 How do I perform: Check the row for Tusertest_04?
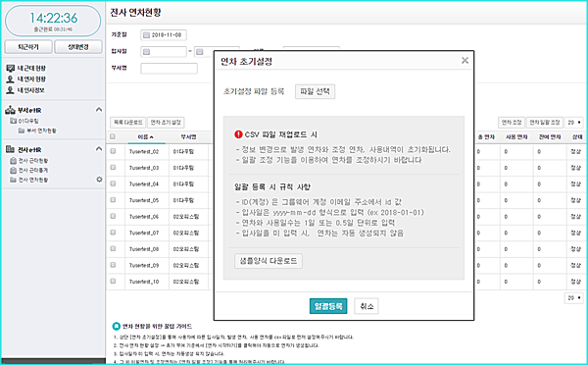pyautogui.click(x=113, y=183)
